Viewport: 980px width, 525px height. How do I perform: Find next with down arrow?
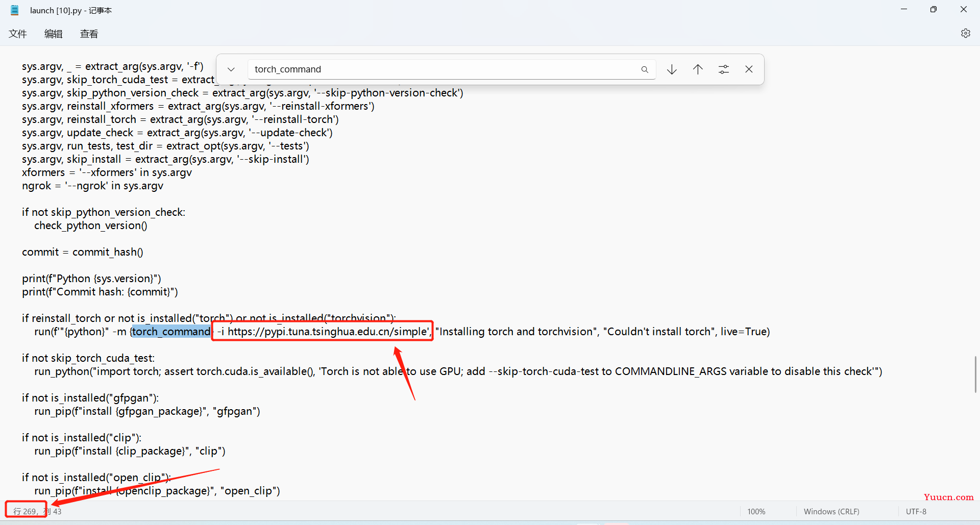tap(672, 69)
